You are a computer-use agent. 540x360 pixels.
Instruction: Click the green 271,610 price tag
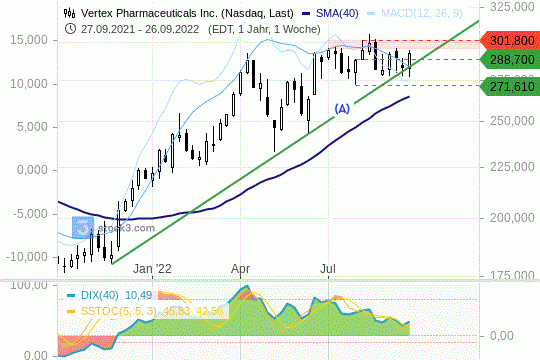[x=510, y=86]
